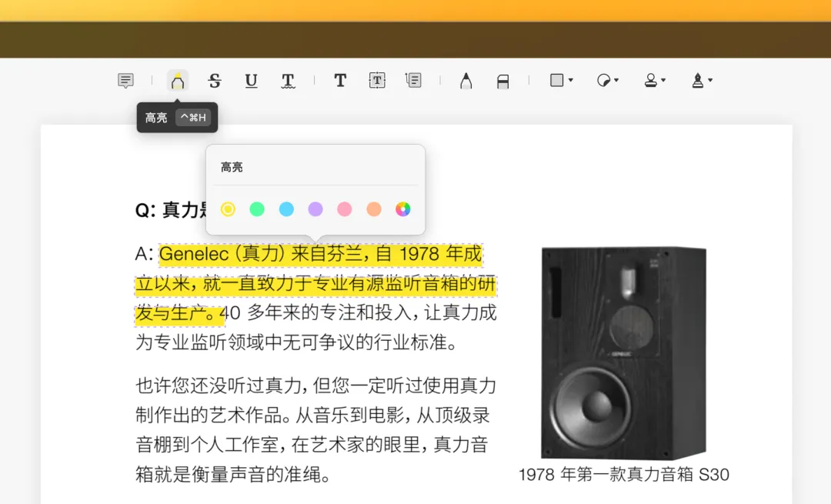Viewport: 831px width, 504px height.
Task: Pick the pen drawing tool
Action: pos(466,81)
